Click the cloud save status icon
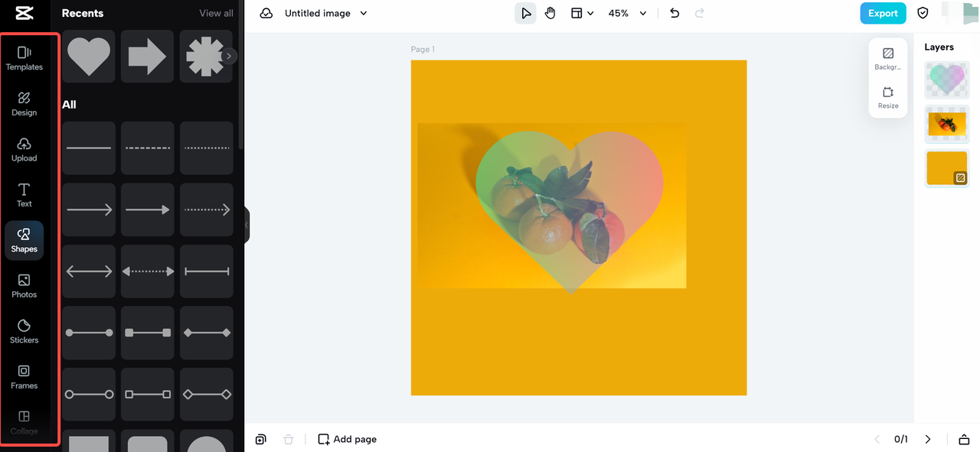This screenshot has width=980, height=452. pyautogui.click(x=266, y=13)
